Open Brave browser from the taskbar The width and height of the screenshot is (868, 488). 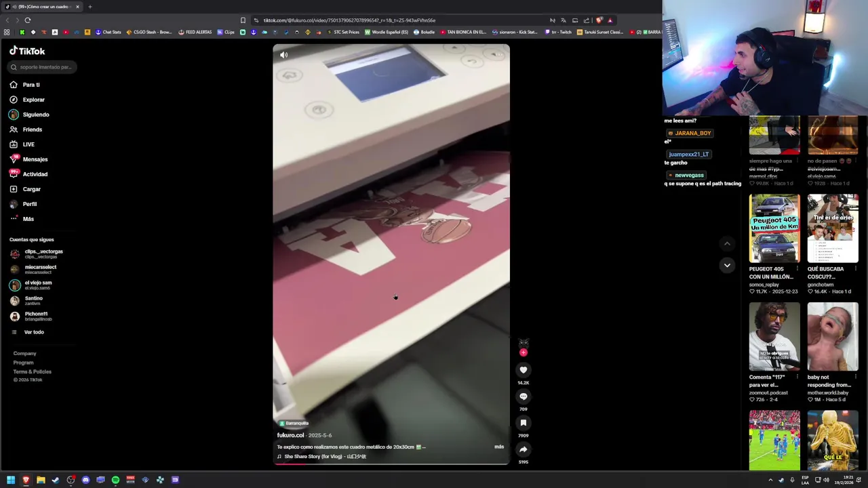26,480
